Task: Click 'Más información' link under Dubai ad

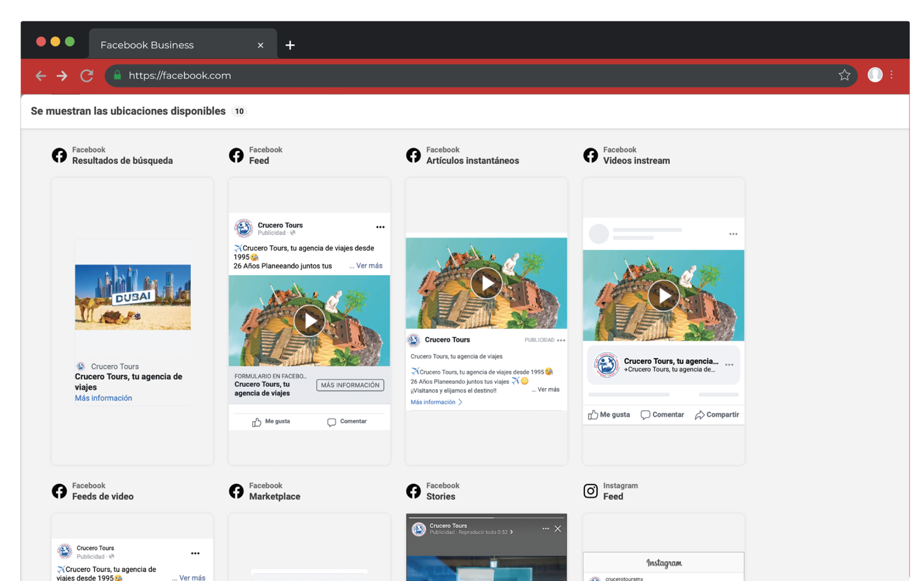Action: (x=103, y=398)
